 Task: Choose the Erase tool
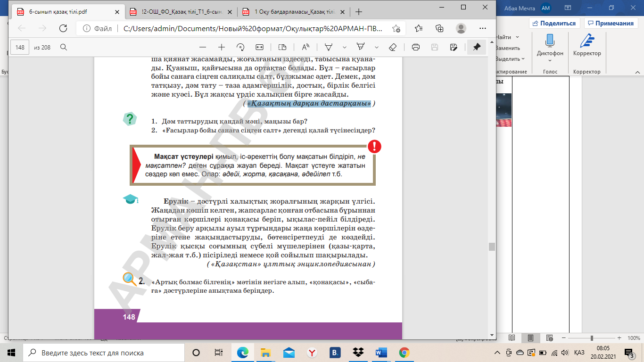(x=393, y=47)
